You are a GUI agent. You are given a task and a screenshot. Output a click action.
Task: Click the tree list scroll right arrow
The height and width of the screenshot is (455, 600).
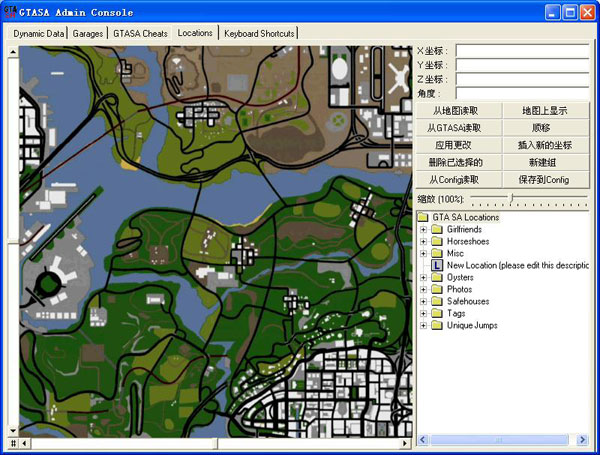[x=583, y=440]
